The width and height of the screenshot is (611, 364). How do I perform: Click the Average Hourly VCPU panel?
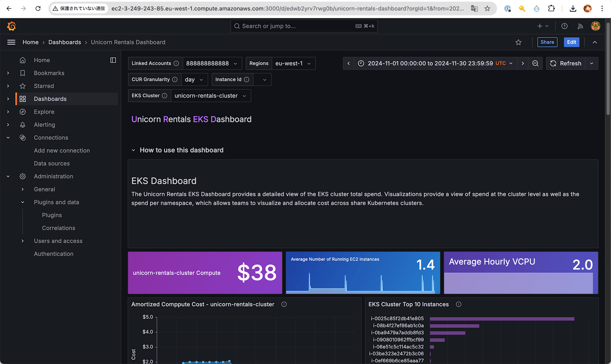point(521,273)
